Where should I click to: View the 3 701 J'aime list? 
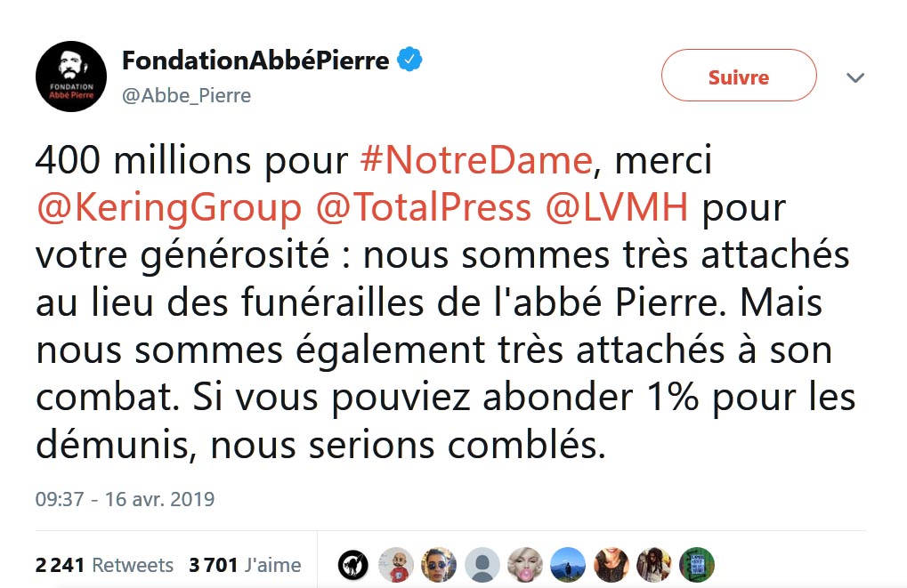[245, 565]
